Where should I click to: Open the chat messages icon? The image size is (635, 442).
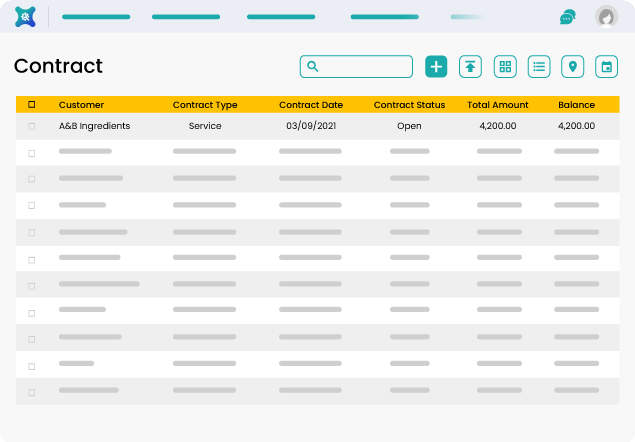pyautogui.click(x=568, y=17)
